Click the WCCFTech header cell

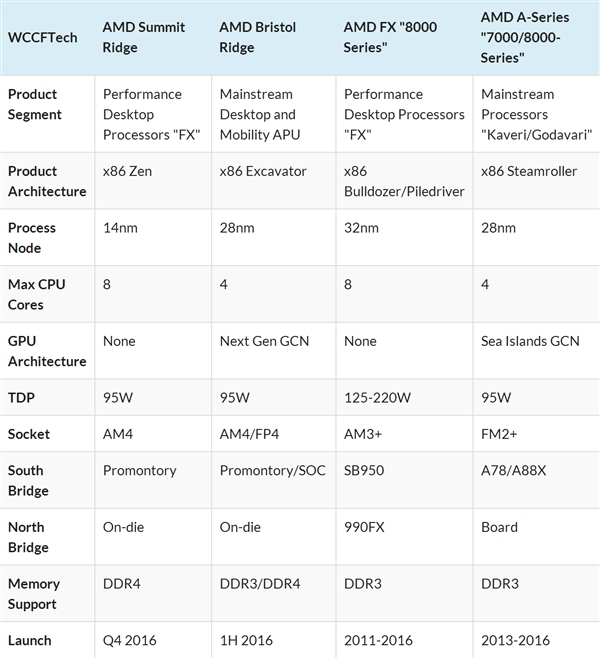pyautogui.click(x=41, y=37)
